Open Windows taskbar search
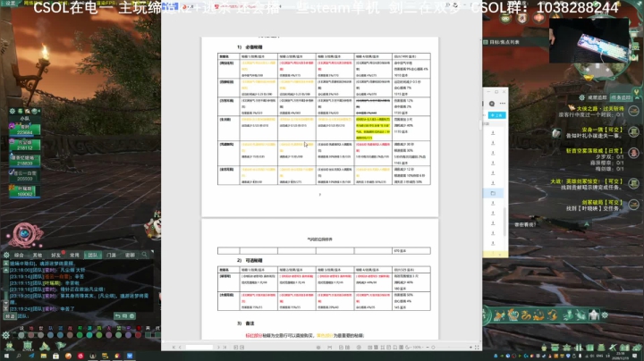The height and width of the screenshot is (361, 644). (x=19, y=356)
